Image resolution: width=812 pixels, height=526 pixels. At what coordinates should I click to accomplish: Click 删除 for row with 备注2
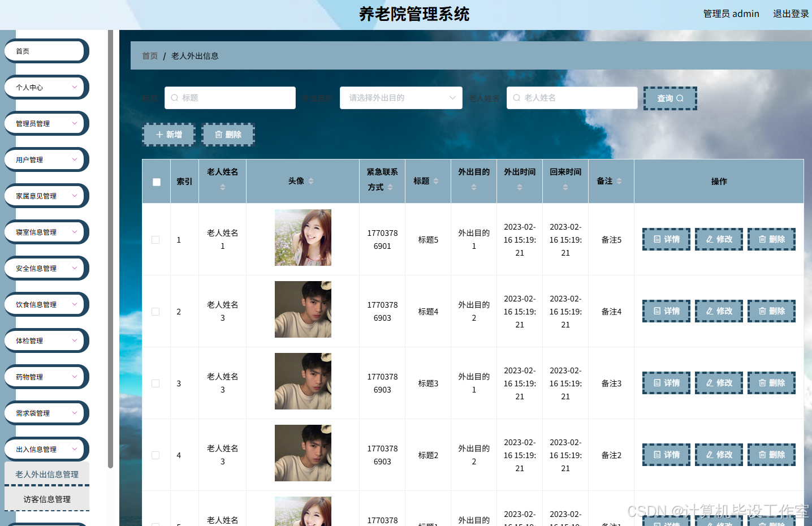click(771, 455)
